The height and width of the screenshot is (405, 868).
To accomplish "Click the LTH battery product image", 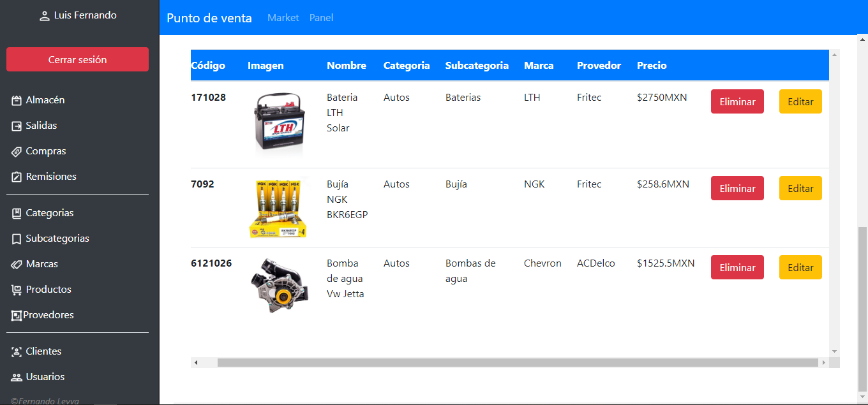I will [x=279, y=124].
